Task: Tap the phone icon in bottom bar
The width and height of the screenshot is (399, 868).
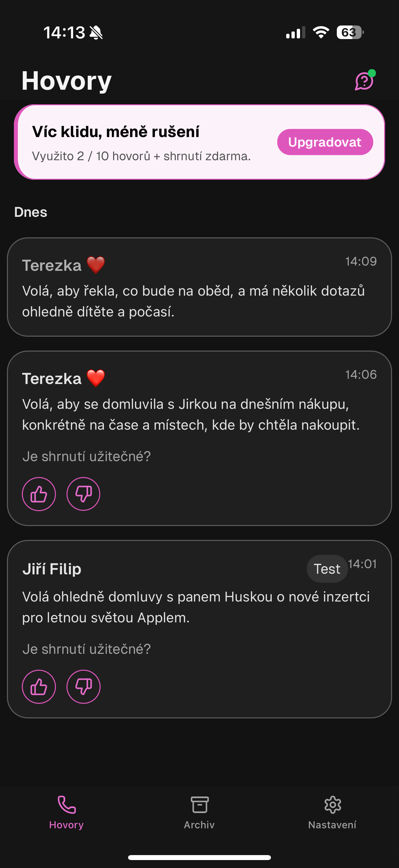Action: coord(67,805)
